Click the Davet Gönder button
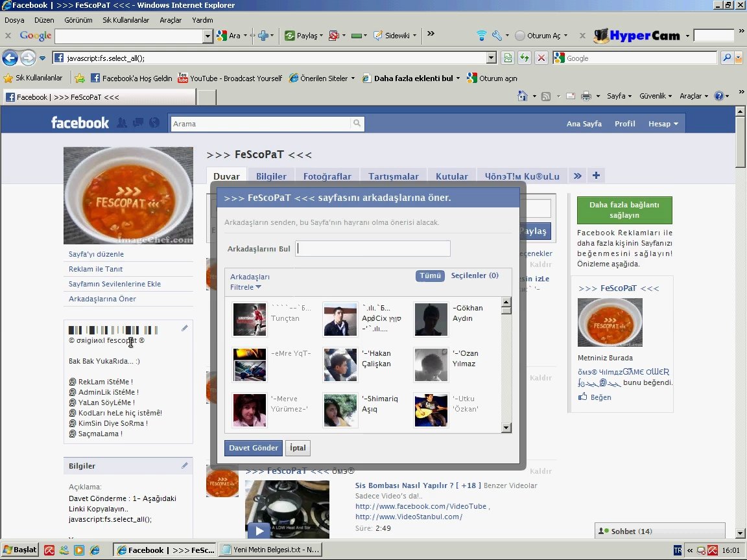 click(x=254, y=448)
